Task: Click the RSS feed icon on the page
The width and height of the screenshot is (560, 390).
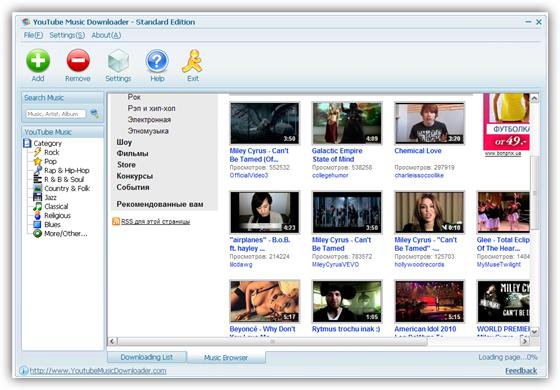Action: pos(116,221)
